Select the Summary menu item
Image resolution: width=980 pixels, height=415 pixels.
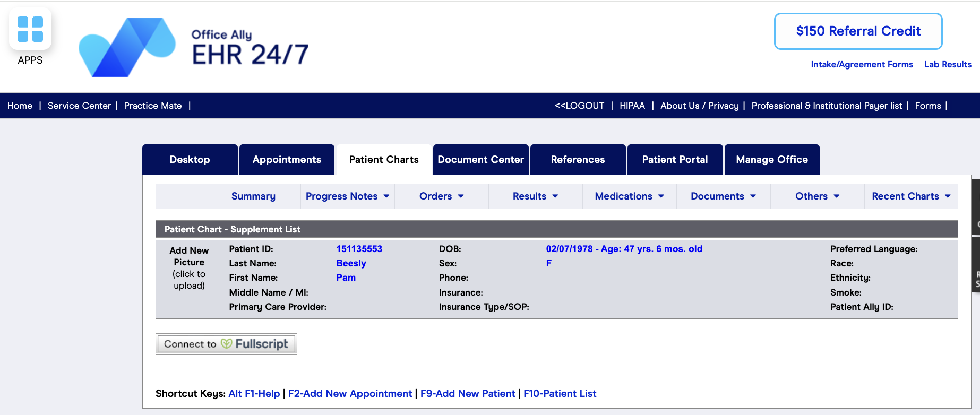pos(254,196)
